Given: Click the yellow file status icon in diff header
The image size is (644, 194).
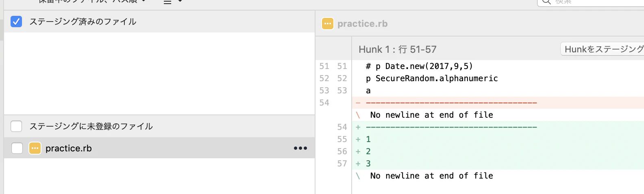Looking at the screenshot, I should (328, 24).
